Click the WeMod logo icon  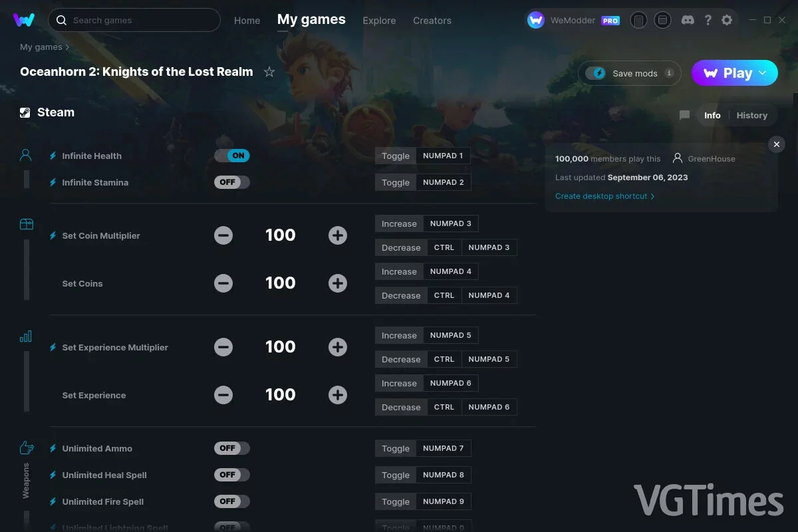coord(24,20)
